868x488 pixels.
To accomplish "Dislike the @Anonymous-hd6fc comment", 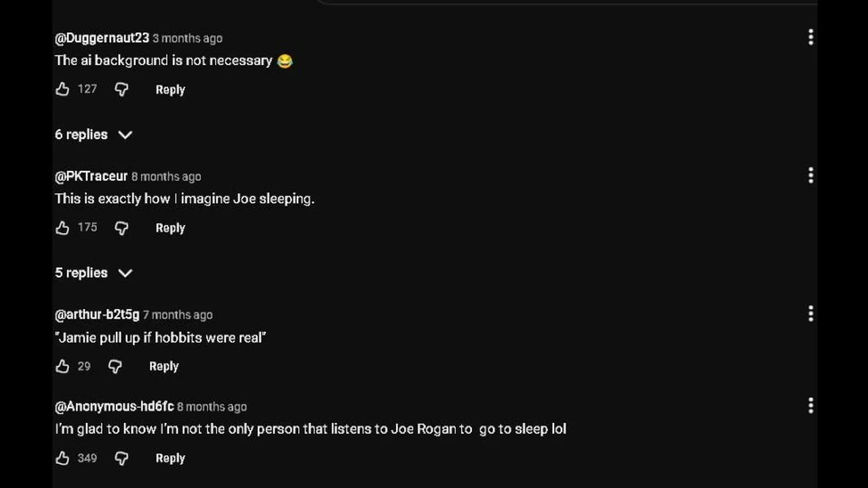I will 121,458.
